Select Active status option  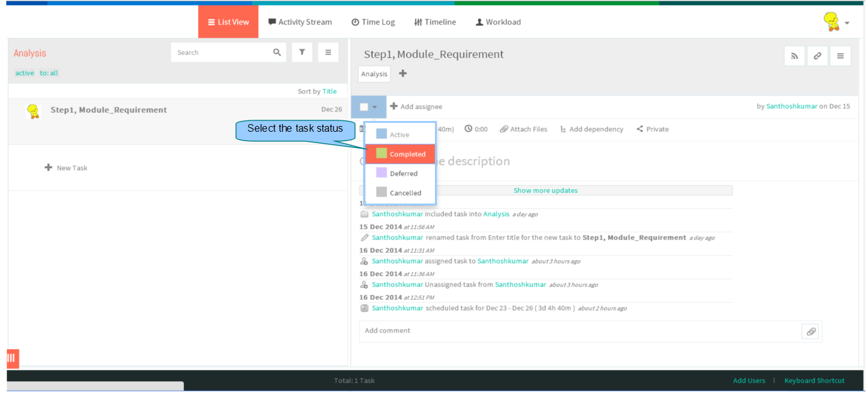(x=400, y=134)
